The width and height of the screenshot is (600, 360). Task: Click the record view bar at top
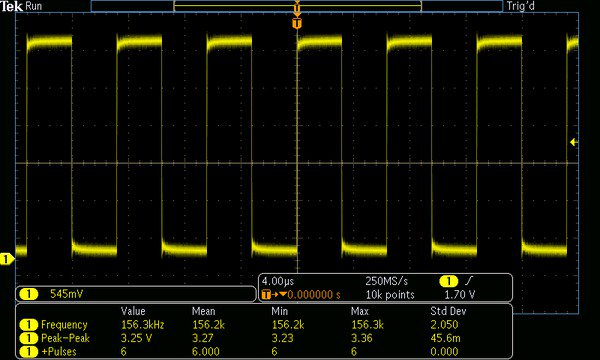click(297, 6)
